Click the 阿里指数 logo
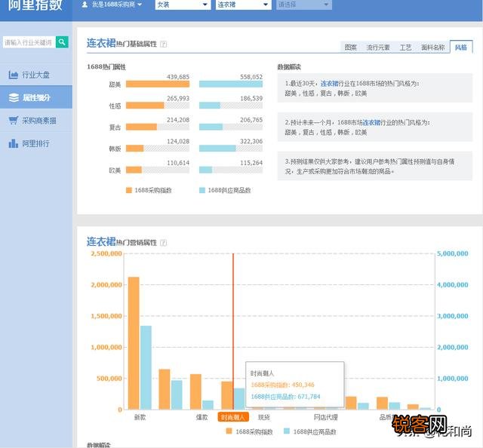Image resolution: width=483 pixels, height=448 pixels. tap(35, 5)
